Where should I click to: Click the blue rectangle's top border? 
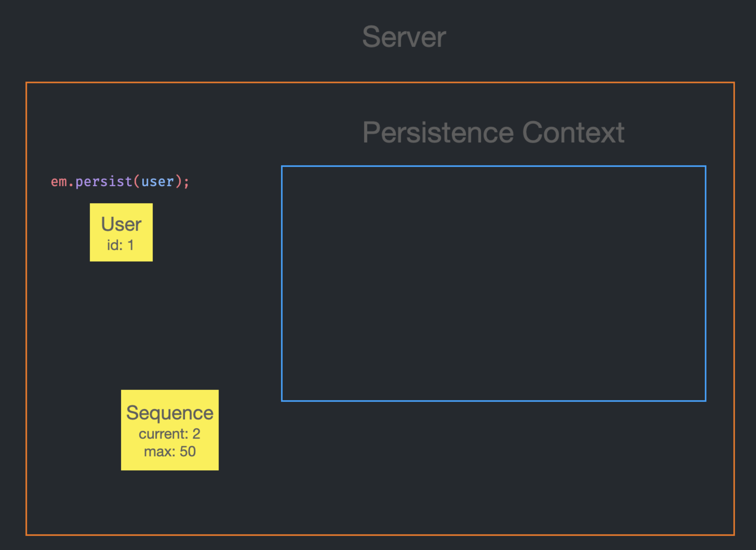click(493, 166)
